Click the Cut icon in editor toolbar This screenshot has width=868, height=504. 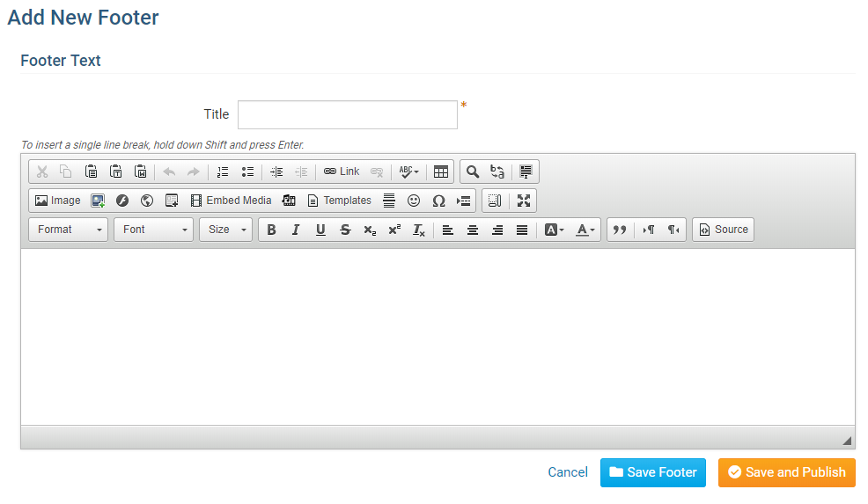coord(42,172)
